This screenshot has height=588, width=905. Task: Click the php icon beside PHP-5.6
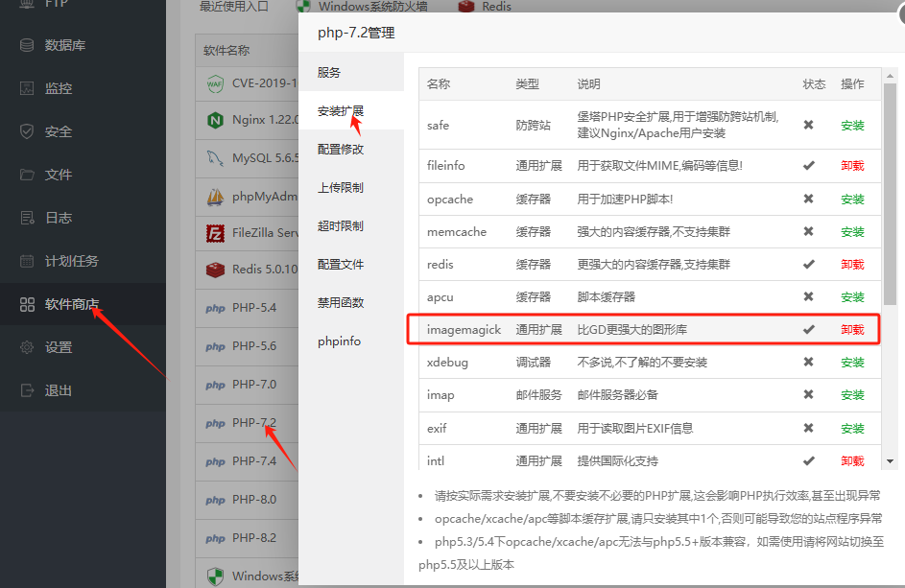tap(215, 346)
